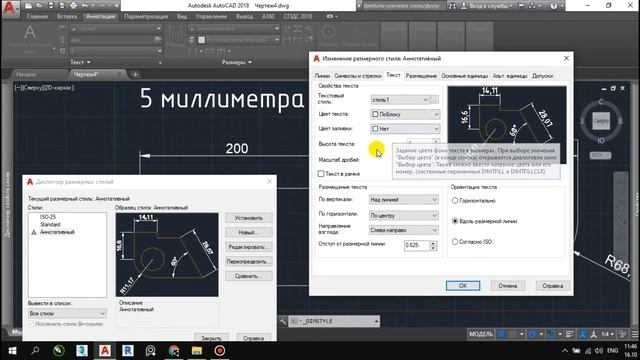Click the Undo arrow in quick access toolbar
The height and width of the screenshot is (360, 640).
pos(85,6)
